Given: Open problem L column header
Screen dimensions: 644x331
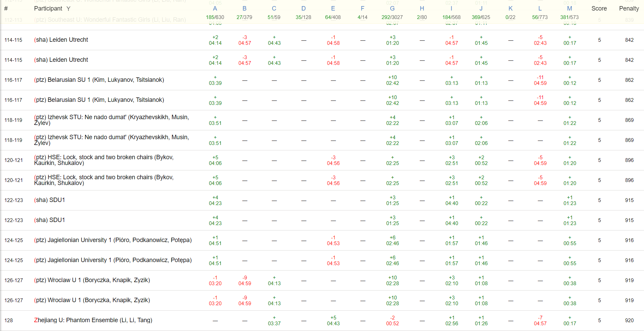Looking at the screenshot, I should (x=540, y=9).
